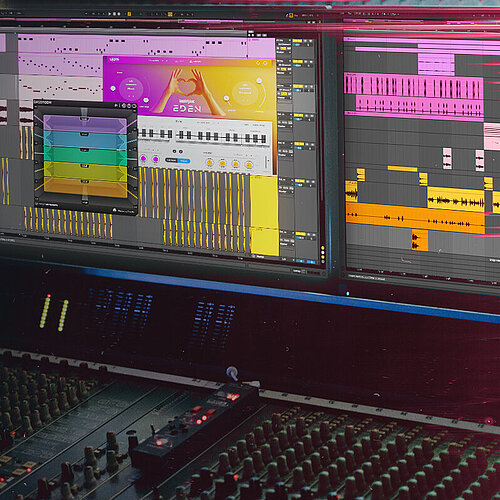The image size is (500, 500).
Task: Click the value handle on the purple band
Action: [x=84, y=119]
